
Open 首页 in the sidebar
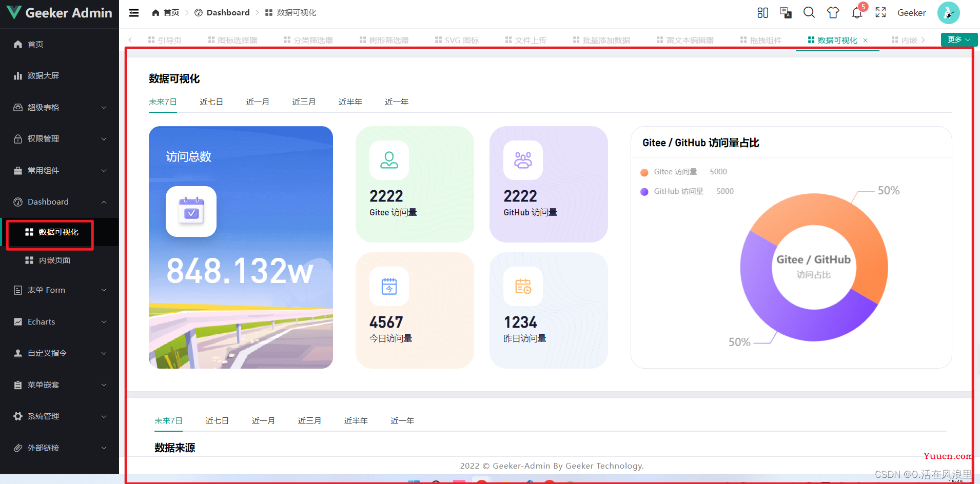(60, 44)
